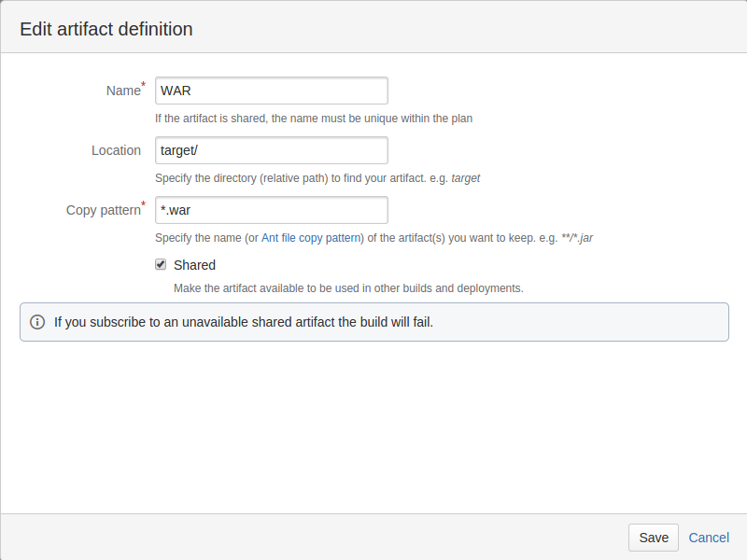
Task: Click the Location field label
Action: tap(116, 150)
